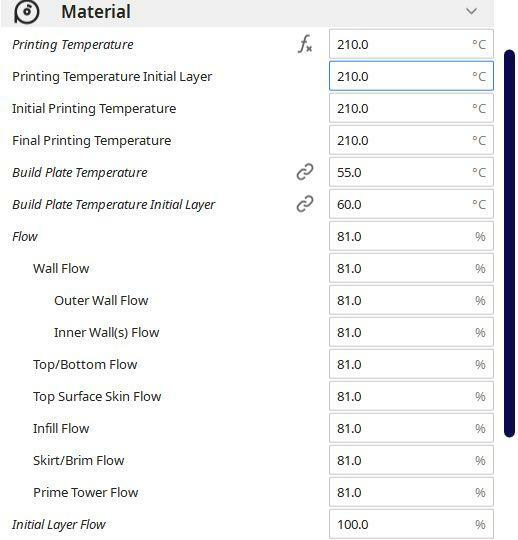Click the Material section header title
Screen dimensions: 518x540
click(x=96, y=11)
